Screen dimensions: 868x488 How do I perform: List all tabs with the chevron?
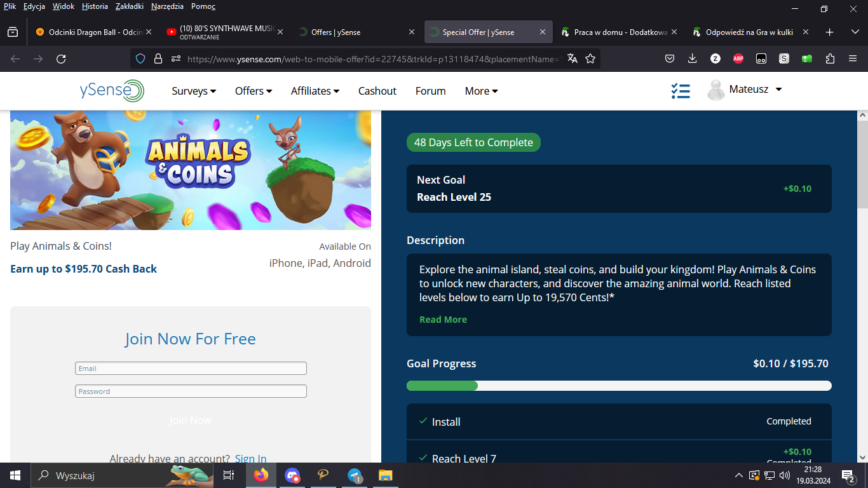coord(855,32)
